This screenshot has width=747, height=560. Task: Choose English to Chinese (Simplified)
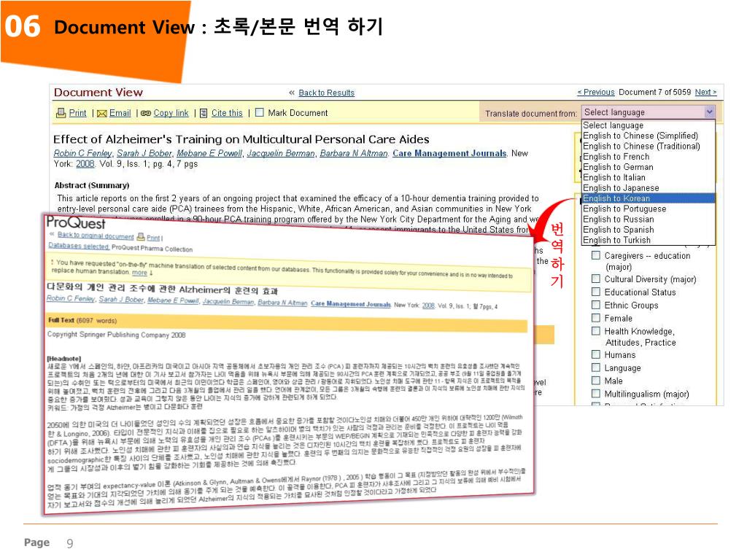click(649, 136)
